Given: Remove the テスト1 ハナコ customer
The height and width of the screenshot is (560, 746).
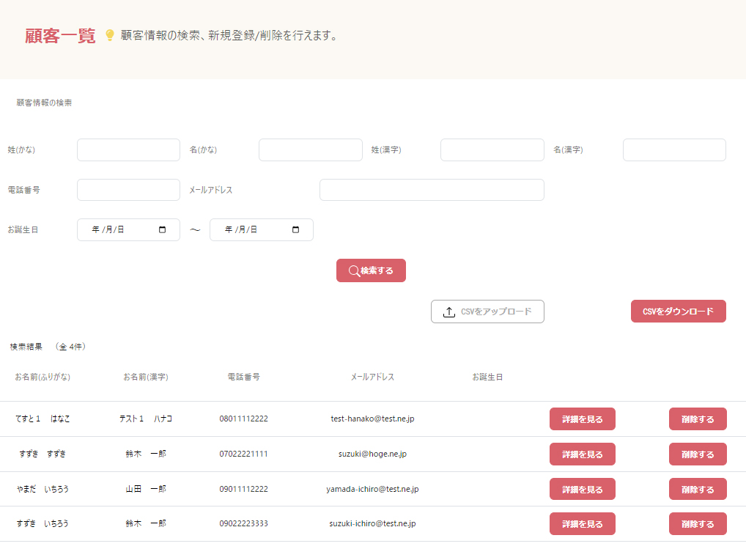Looking at the screenshot, I should 697,419.
